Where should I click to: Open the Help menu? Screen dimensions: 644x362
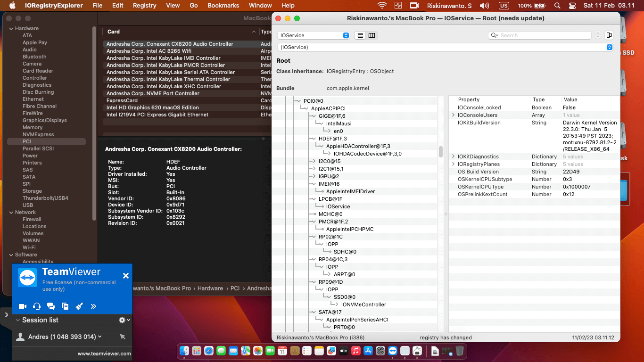click(x=288, y=6)
